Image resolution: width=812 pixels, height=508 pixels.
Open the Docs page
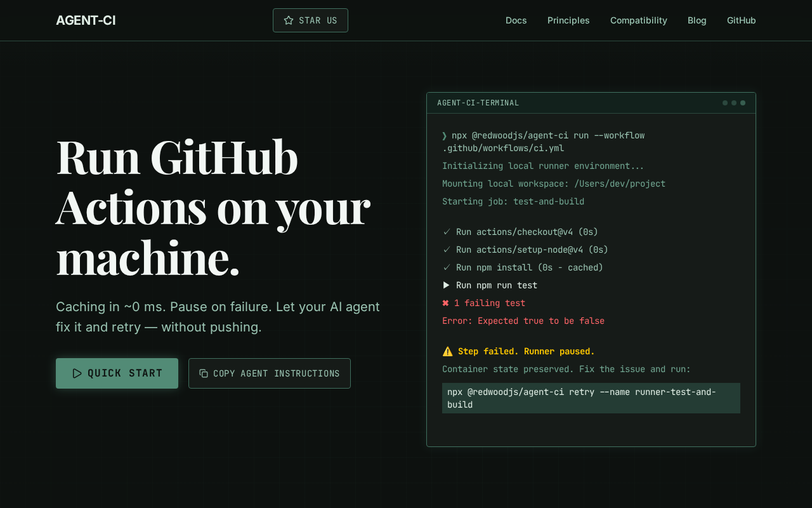click(516, 20)
